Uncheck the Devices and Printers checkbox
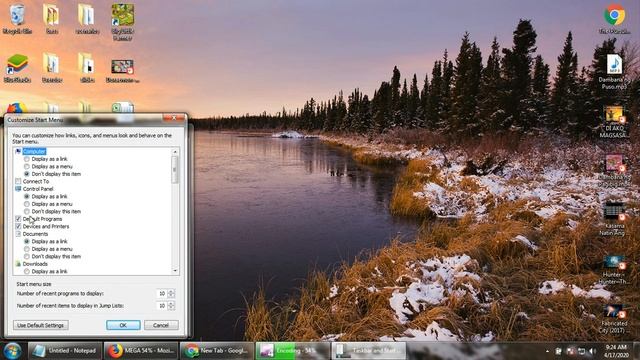 [x=18, y=226]
